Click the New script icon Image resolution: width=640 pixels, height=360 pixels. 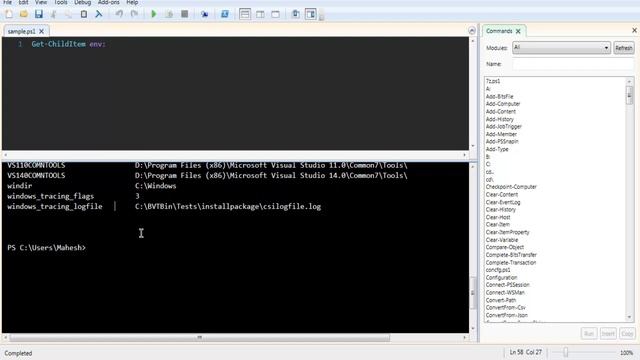point(9,14)
